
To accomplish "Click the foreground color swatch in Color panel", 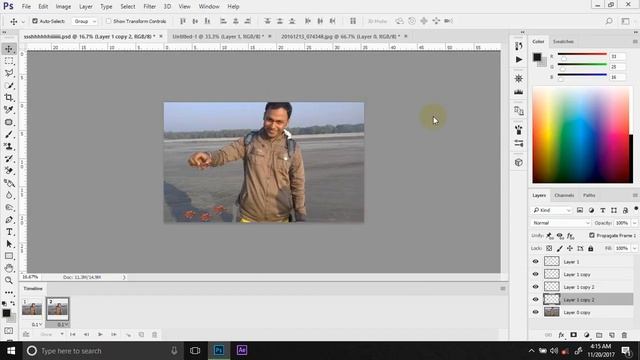I will coord(537,57).
